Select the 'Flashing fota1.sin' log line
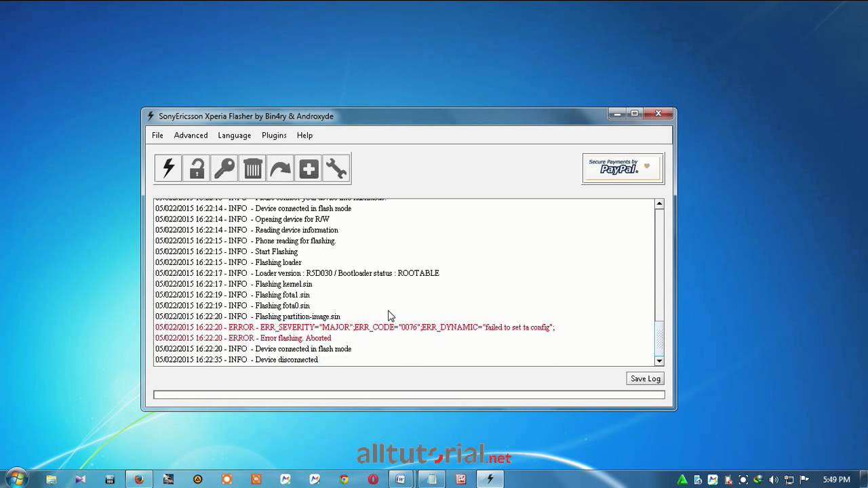This screenshot has height=488, width=868. [233, 295]
